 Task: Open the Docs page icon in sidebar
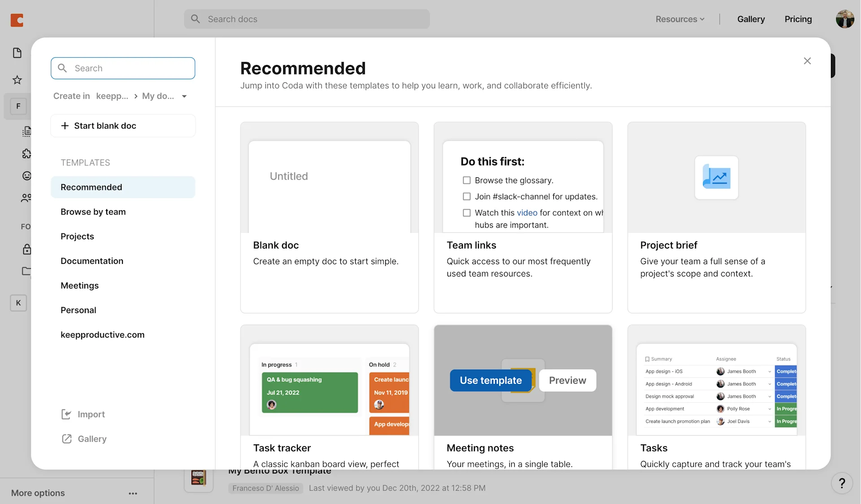(17, 52)
